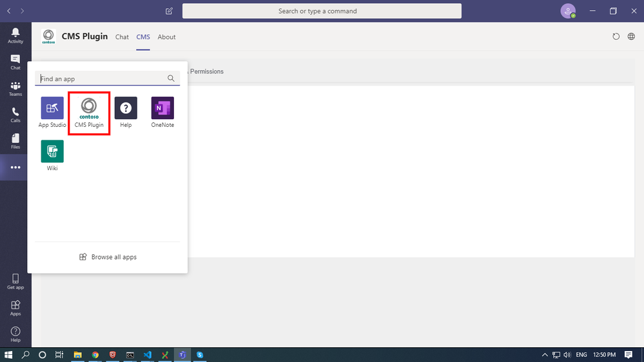The height and width of the screenshot is (362, 644).
Task: Open Activity in the left rail
Action: pyautogui.click(x=15, y=35)
